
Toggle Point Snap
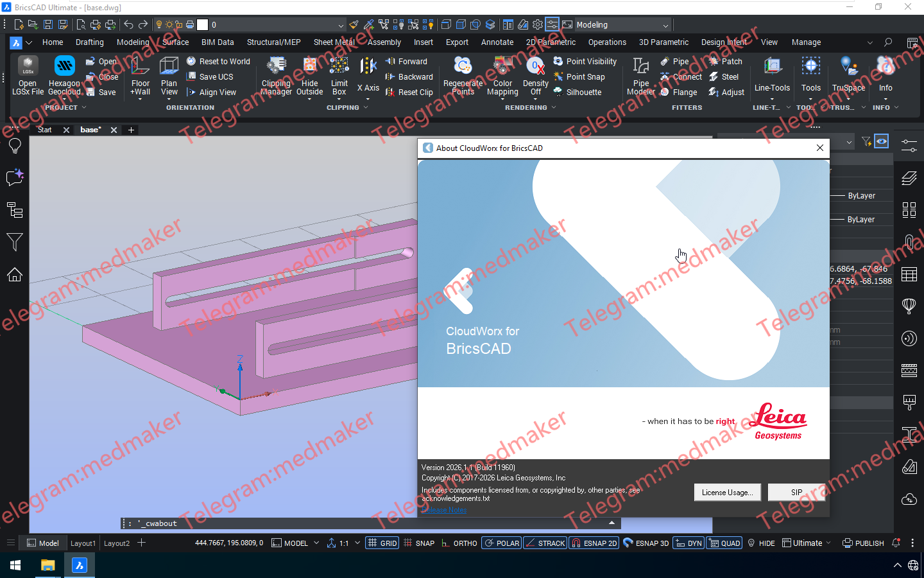pos(579,76)
